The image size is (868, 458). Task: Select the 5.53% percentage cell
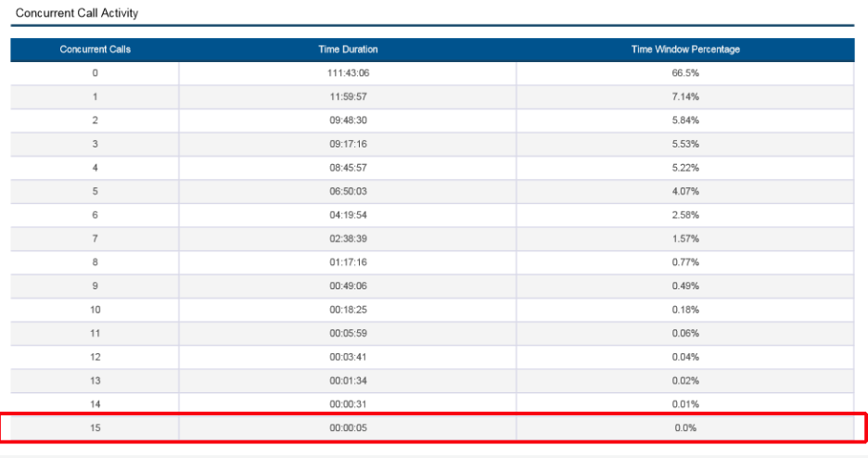[x=685, y=144]
